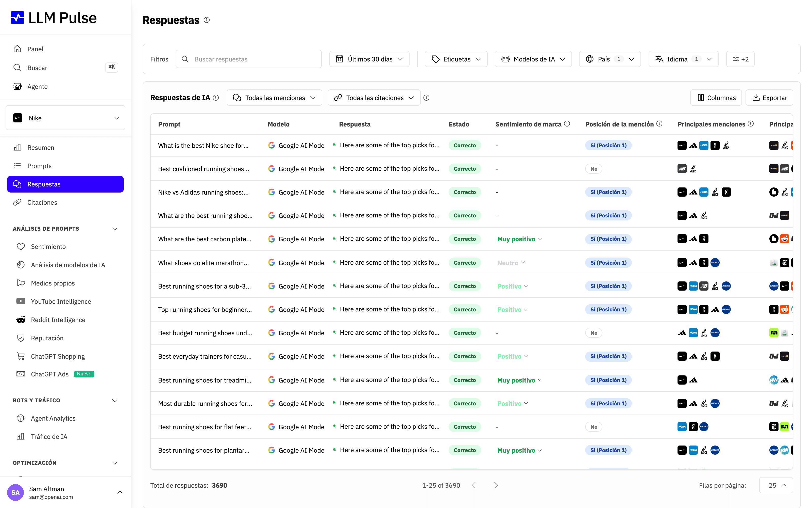Screen dimensions: 812x508
Task: Click the info icon next to Respuestas de IA
Action: point(216,98)
